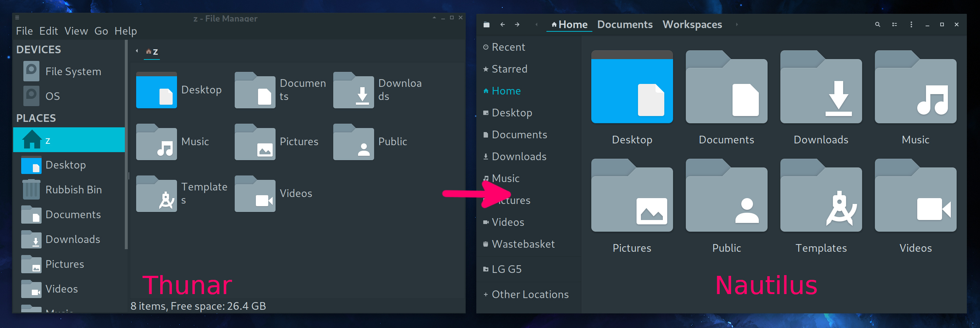Open the Templates folder in Nautilus grid

click(820, 196)
